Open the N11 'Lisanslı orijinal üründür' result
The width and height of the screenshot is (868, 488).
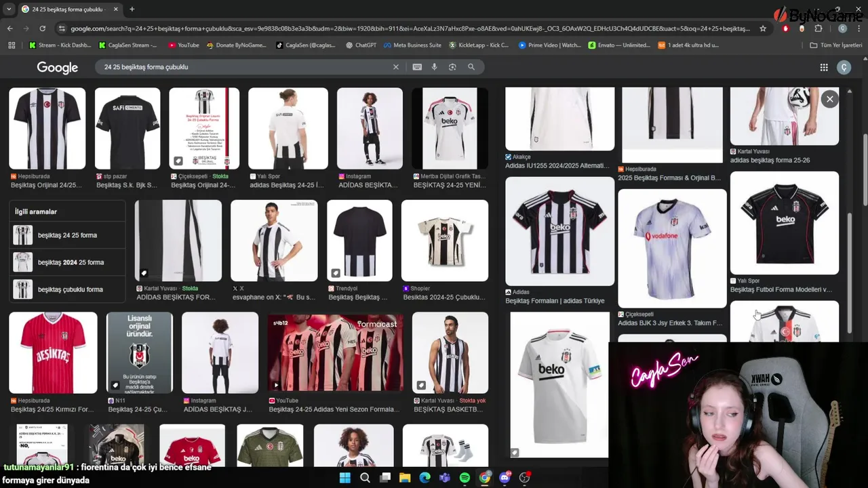coord(140,352)
